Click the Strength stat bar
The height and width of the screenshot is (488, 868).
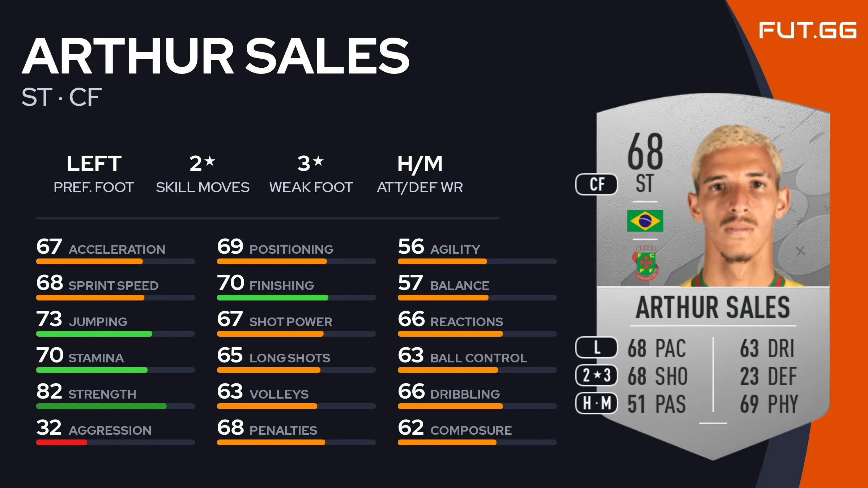tap(101, 406)
